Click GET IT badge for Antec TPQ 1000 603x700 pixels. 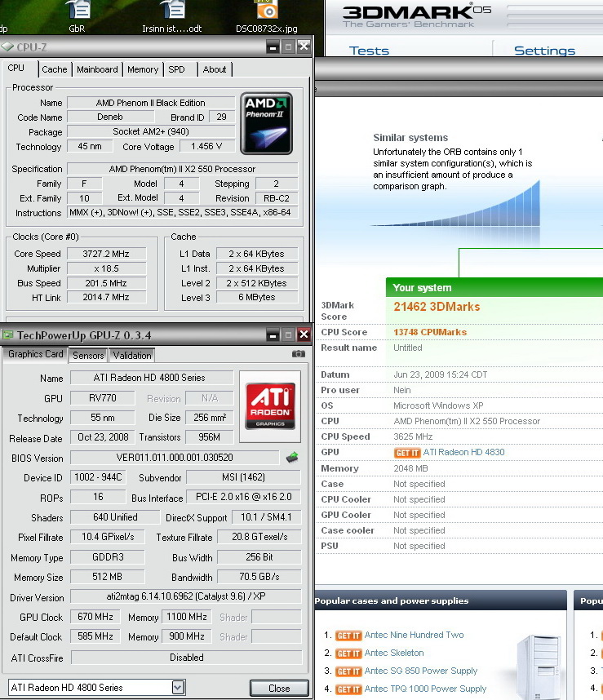pos(348,689)
